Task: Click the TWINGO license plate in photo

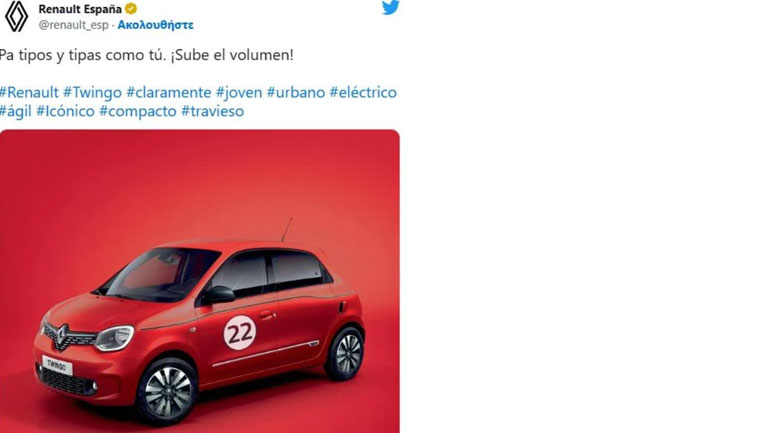Action: pos(57,365)
